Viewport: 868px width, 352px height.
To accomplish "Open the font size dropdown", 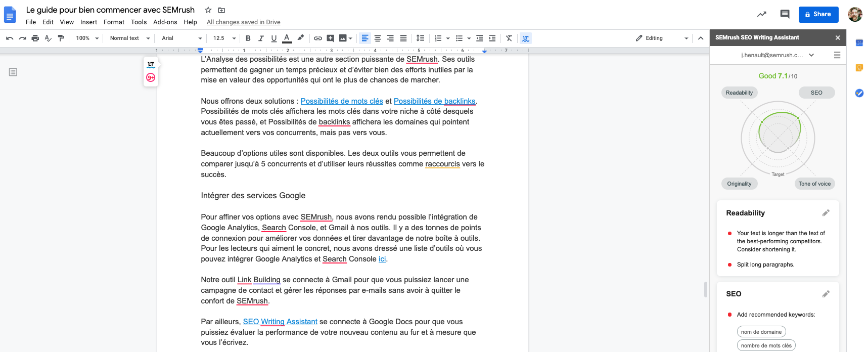I will point(224,38).
